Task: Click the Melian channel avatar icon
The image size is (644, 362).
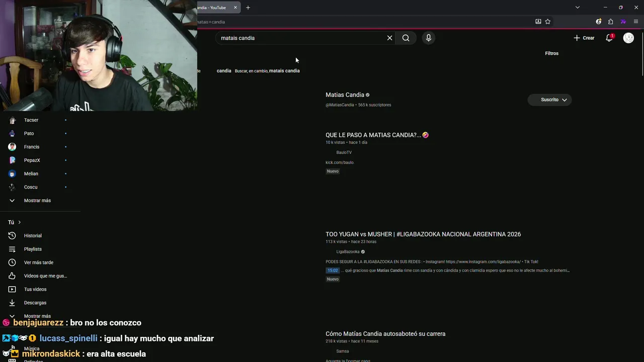Action: [12, 173]
